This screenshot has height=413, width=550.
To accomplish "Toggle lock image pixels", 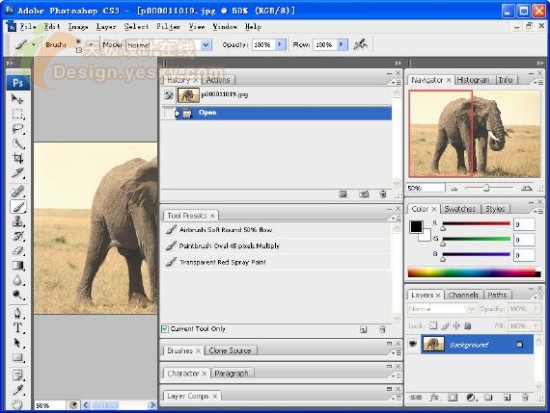I will pos(445,326).
